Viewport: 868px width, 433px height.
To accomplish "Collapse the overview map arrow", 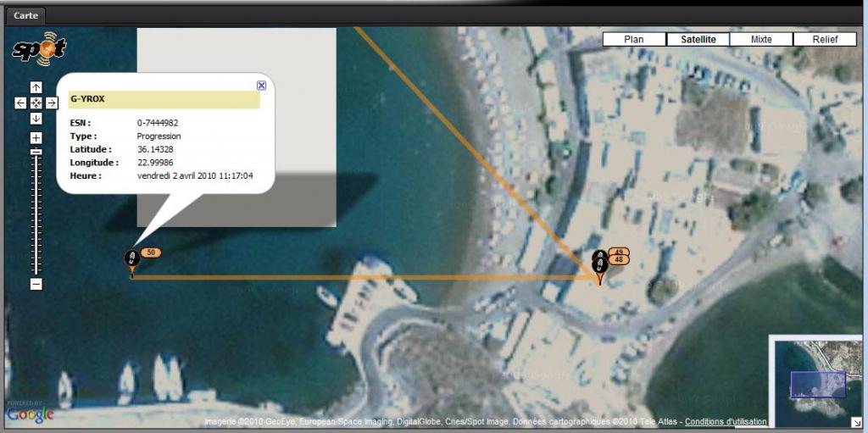I will click(x=856, y=421).
